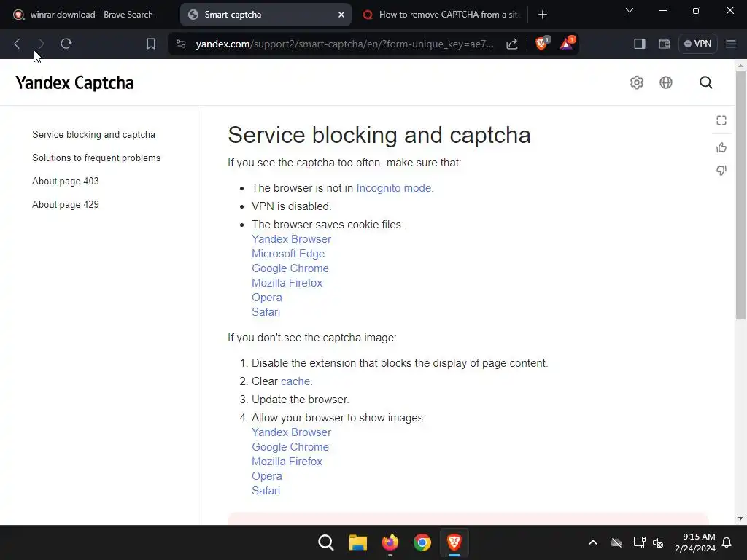Click the share page icon in address bar
The width and height of the screenshot is (747, 560).
512,44
